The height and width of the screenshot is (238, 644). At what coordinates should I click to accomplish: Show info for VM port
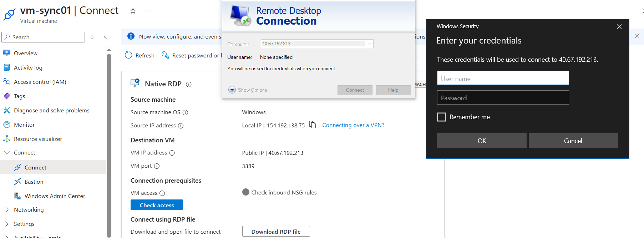157,166
